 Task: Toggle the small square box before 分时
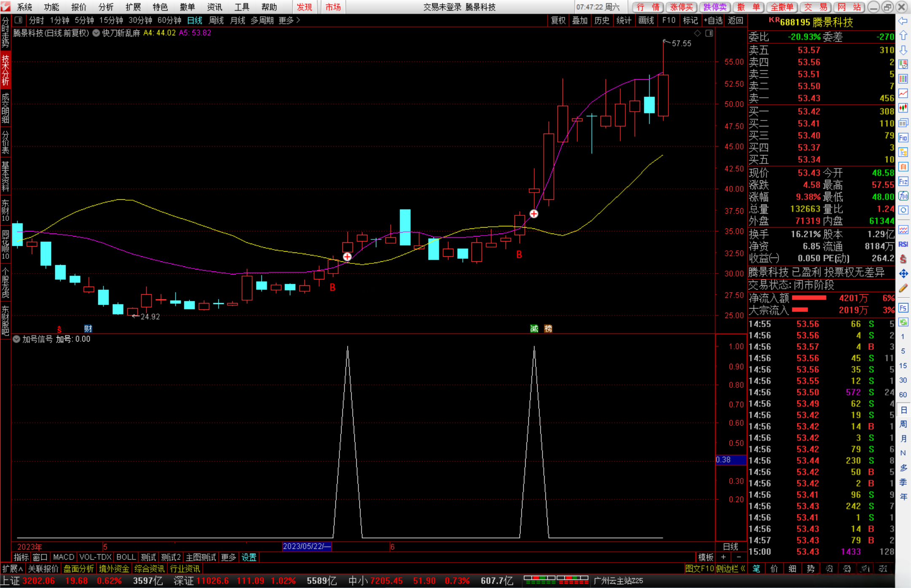coord(18,20)
